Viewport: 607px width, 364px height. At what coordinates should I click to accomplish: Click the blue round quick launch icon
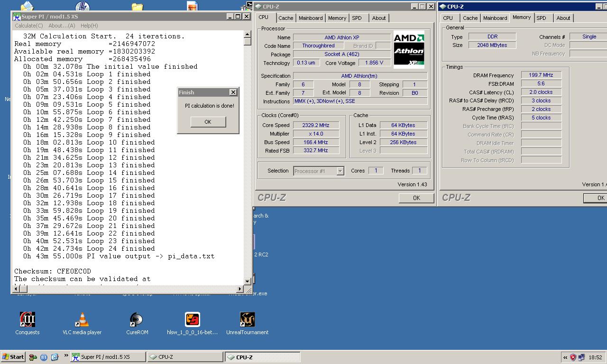[44, 357]
